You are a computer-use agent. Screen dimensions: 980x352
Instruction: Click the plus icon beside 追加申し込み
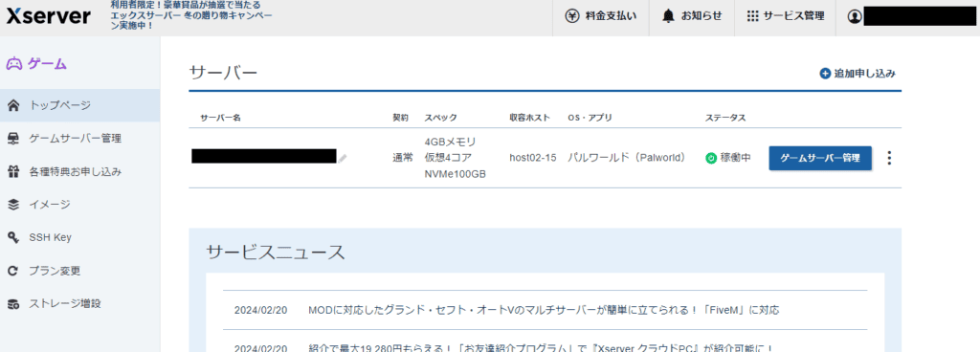tap(825, 74)
